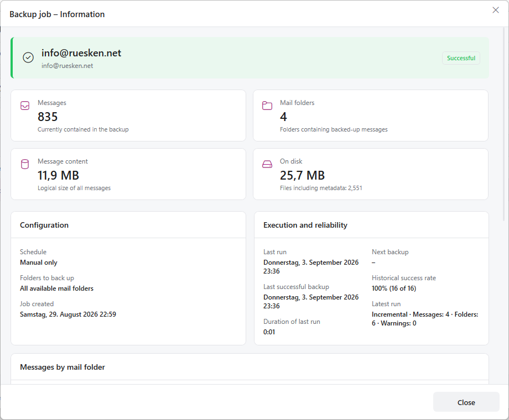This screenshot has height=420, width=509.
Task: Click the Successful status badge
Action: click(x=461, y=58)
